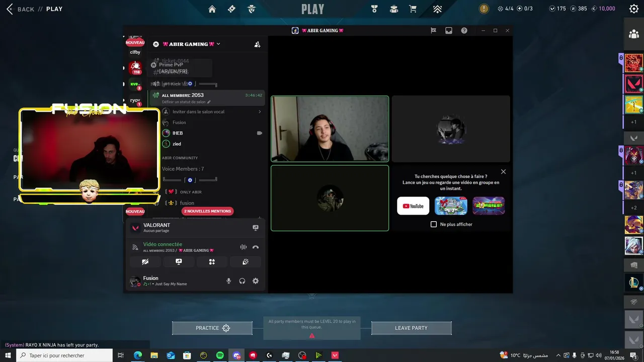Start the PRACTICE mode button
The image size is (644, 362).
pos(212,328)
